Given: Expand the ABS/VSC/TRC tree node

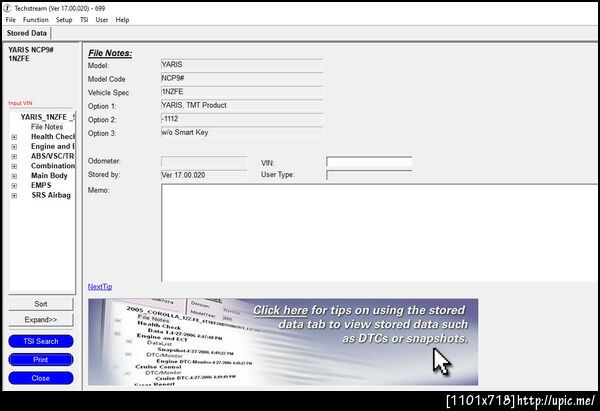Looking at the screenshot, I should click(14, 156).
